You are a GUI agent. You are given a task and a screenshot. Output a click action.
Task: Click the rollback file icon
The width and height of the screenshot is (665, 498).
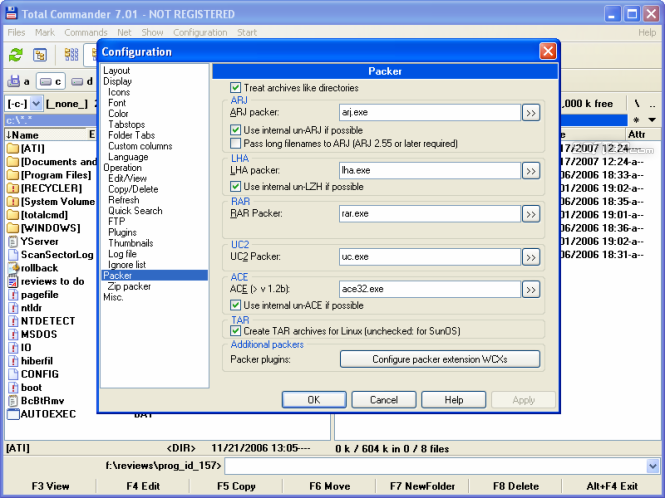click(x=14, y=268)
